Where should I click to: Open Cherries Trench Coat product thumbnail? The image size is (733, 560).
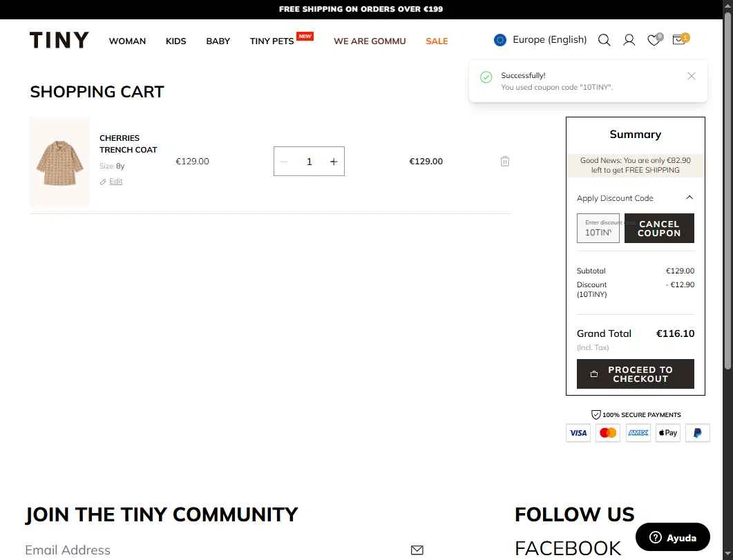click(59, 162)
